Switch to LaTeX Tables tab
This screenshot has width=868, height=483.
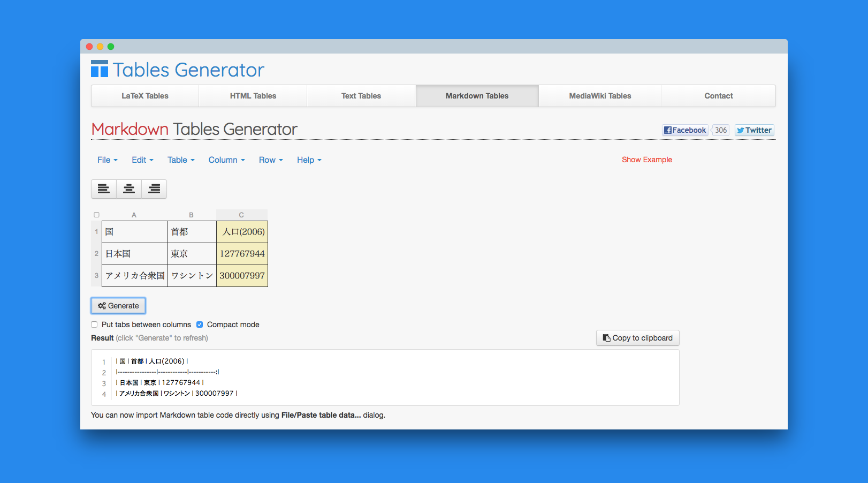pyautogui.click(x=145, y=96)
